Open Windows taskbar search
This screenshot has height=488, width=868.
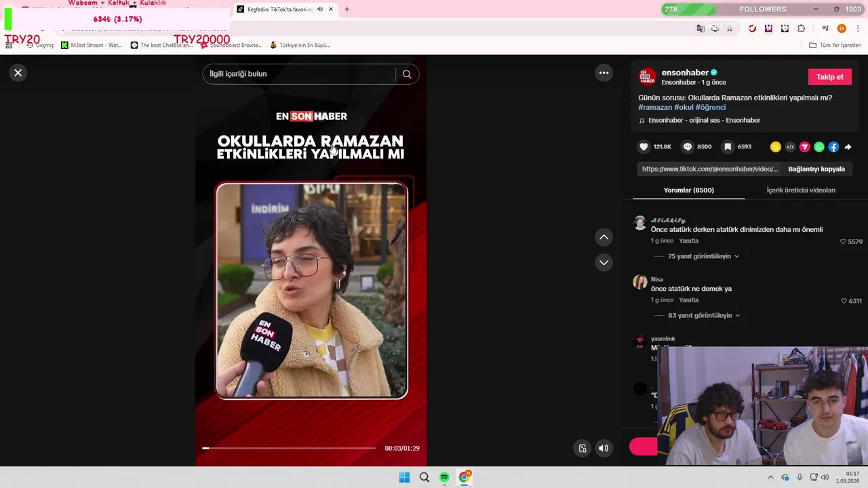pyautogui.click(x=425, y=477)
